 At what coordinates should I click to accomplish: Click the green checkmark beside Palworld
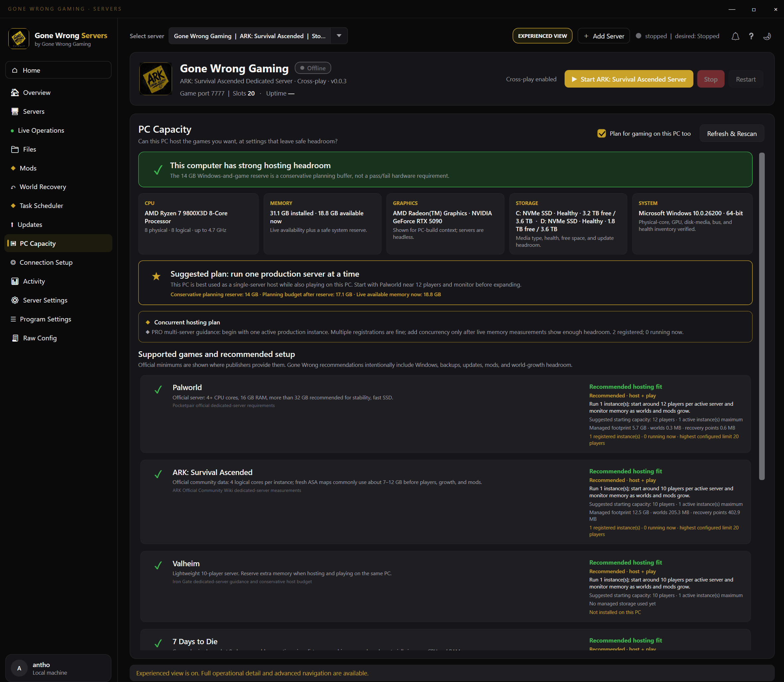pyautogui.click(x=158, y=389)
